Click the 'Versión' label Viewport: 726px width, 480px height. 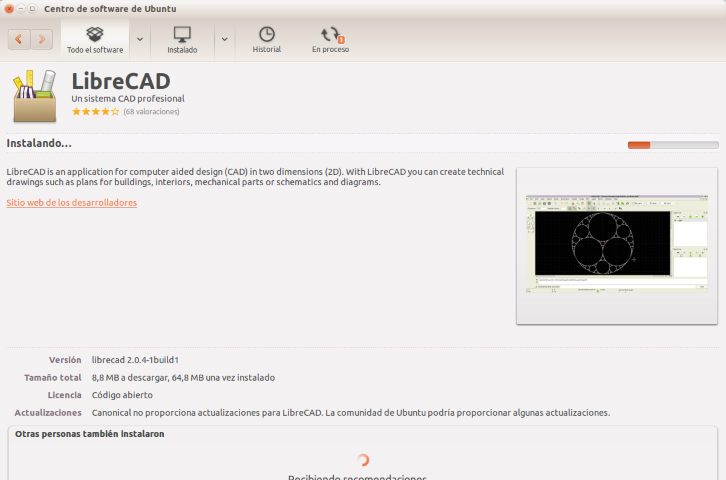pyautogui.click(x=65, y=360)
